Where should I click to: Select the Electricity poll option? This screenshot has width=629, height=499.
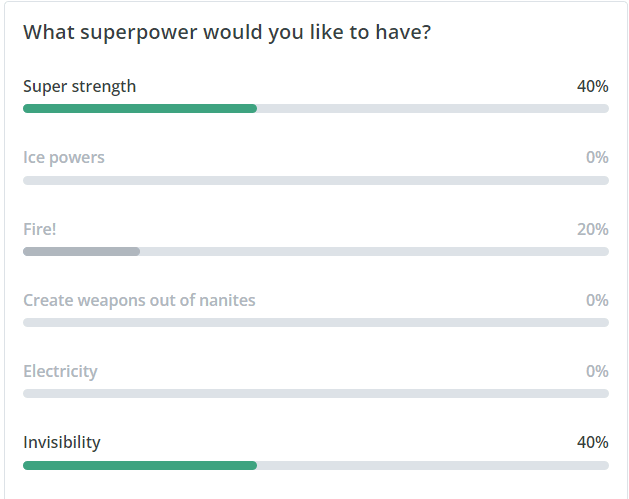[x=60, y=371]
